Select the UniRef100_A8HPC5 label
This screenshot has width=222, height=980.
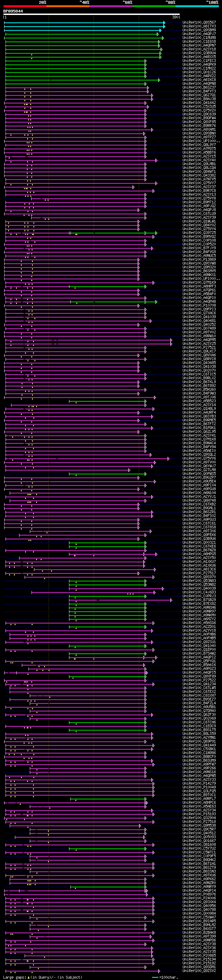[199, 554]
